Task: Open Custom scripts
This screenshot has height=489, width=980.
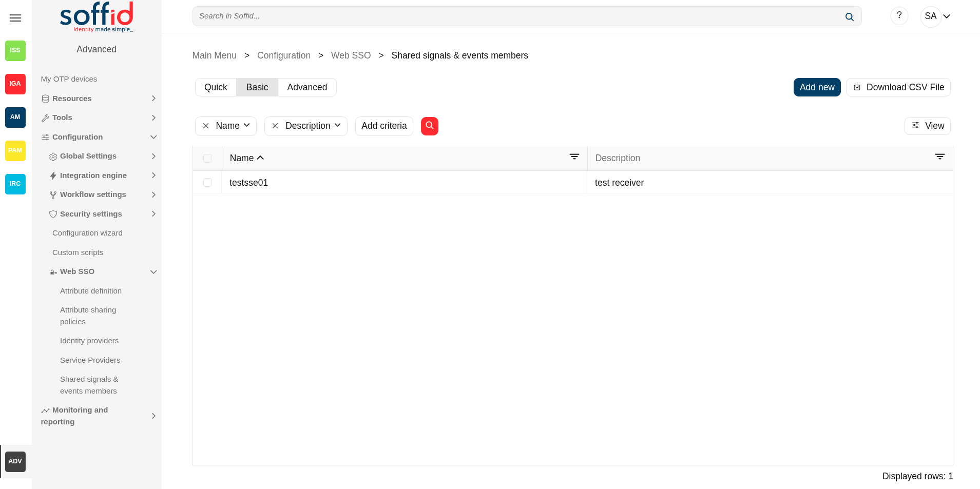Action: [x=78, y=252]
